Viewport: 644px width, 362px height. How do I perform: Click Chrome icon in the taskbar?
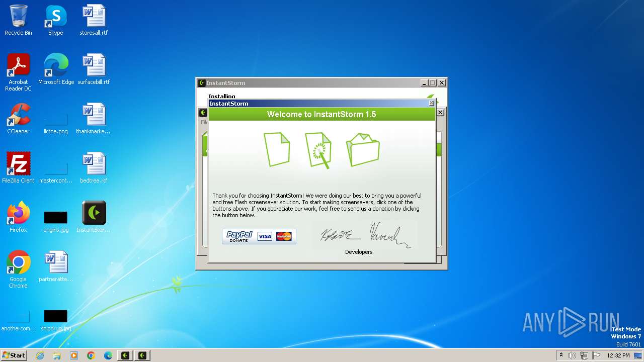[91, 355]
